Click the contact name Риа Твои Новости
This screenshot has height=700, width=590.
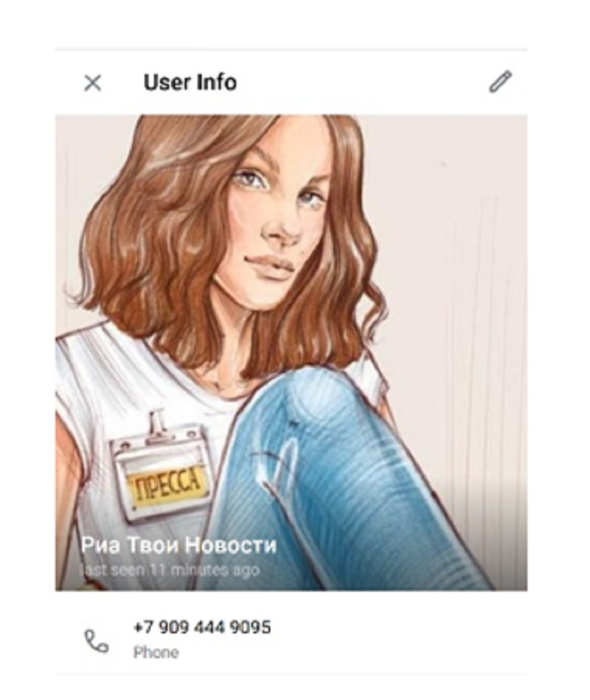pos(179,545)
